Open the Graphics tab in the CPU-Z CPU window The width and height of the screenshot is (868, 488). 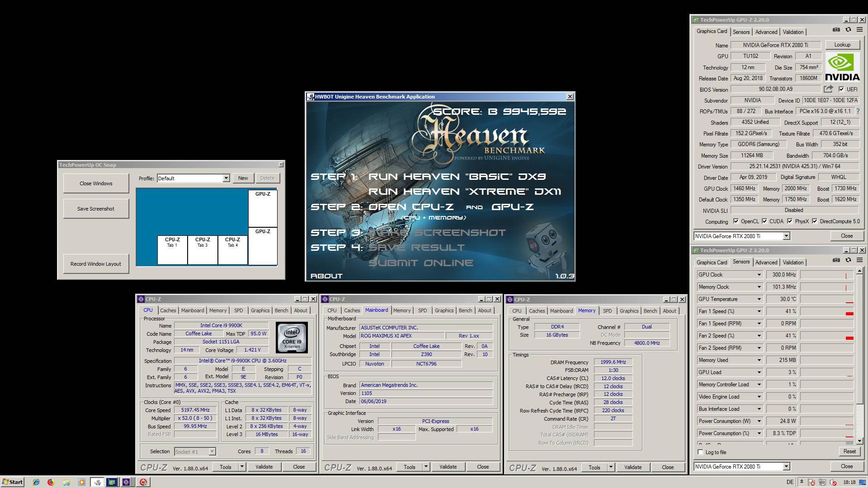pyautogui.click(x=260, y=310)
